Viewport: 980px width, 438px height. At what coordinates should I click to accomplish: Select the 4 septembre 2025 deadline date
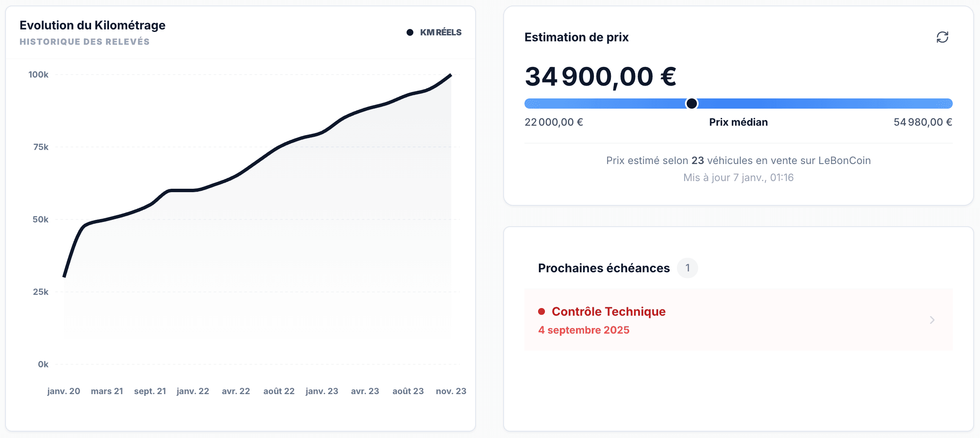(x=584, y=330)
